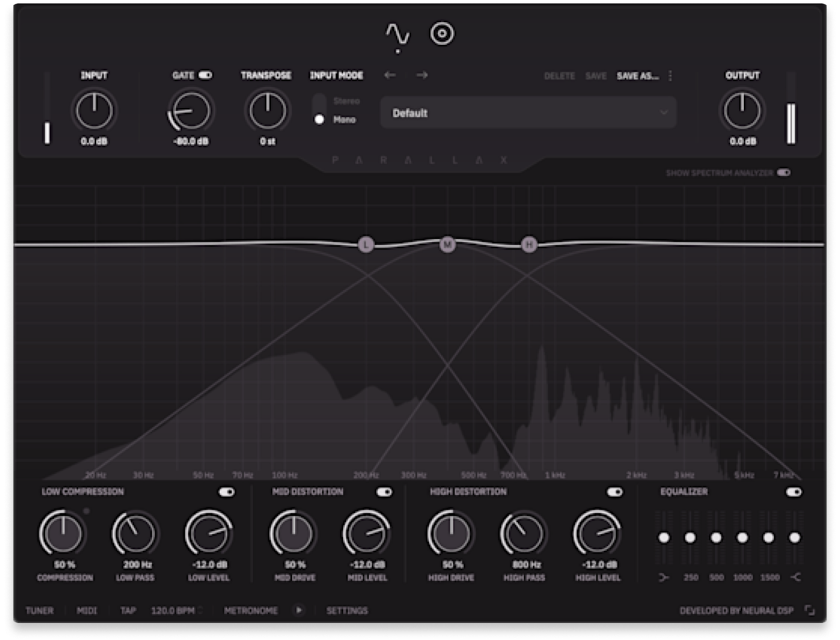The width and height of the screenshot is (840, 640).
Task: Toggle the Low Compression section off
Action: coord(227,492)
